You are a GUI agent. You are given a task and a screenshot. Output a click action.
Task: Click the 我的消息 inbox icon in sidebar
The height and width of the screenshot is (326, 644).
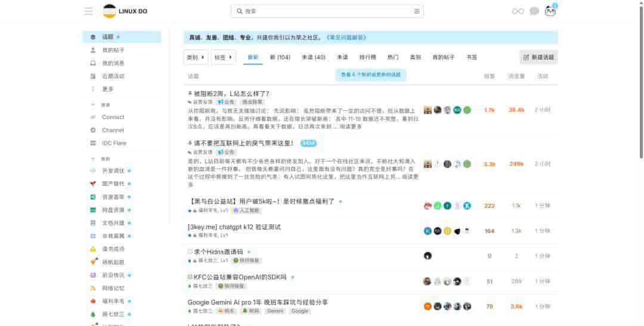click(x=93, y=63)
